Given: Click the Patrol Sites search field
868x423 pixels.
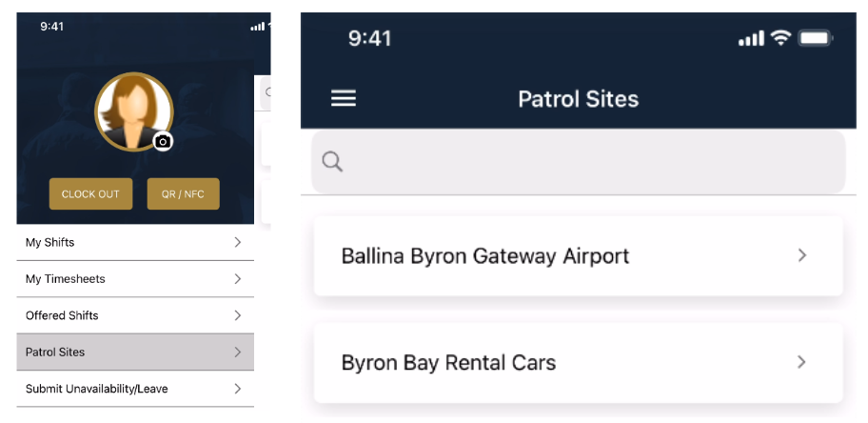Looking at the screenshot, I should (579, 162).
